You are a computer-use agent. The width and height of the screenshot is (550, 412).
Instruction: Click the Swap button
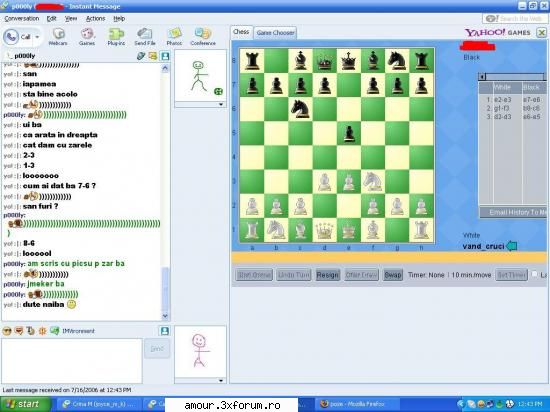click(x=393, y=275)
